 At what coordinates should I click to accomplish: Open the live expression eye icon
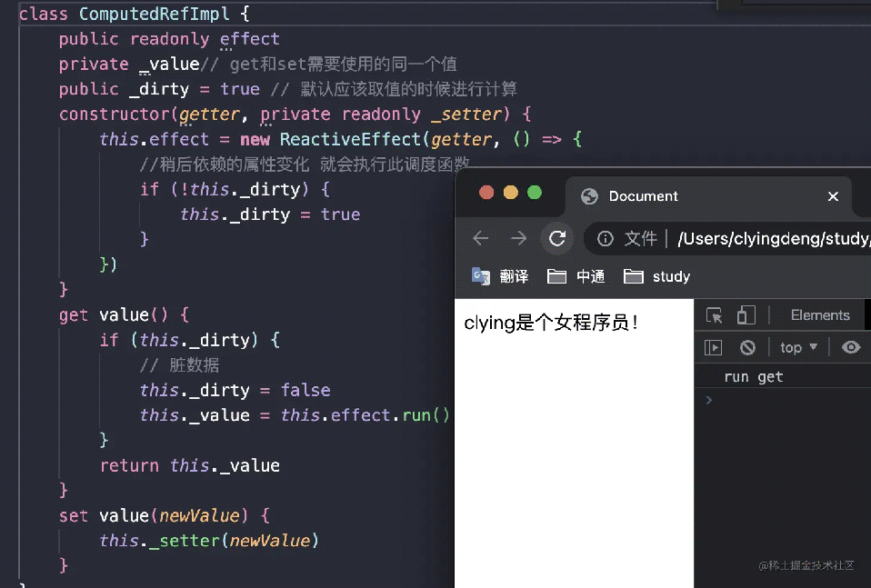pos(851,347)
